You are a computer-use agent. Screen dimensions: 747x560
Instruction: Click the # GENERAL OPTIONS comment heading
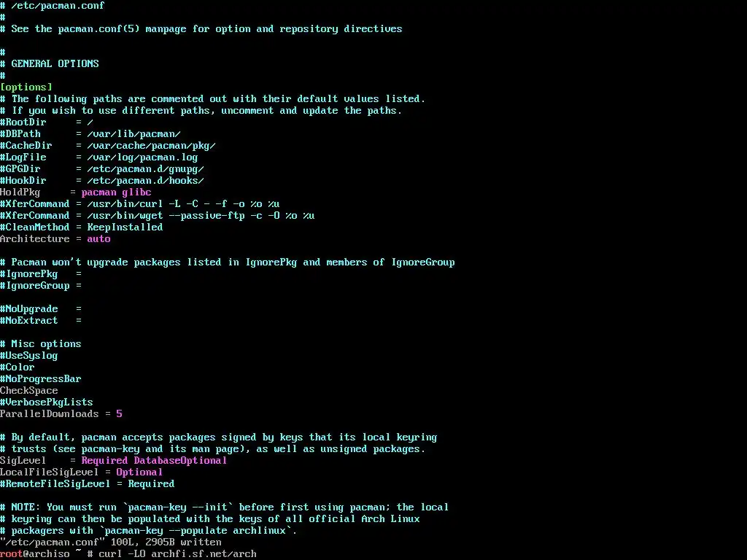[x=50, y=64]
